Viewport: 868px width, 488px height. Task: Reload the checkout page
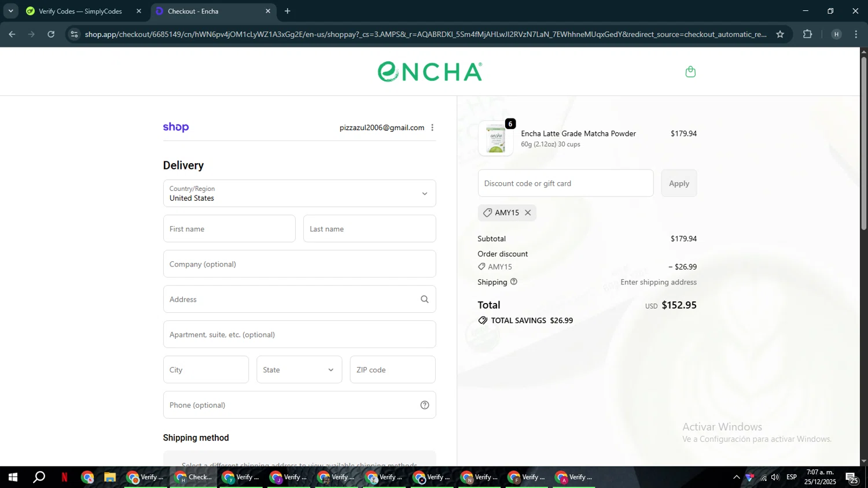[51, 34]
